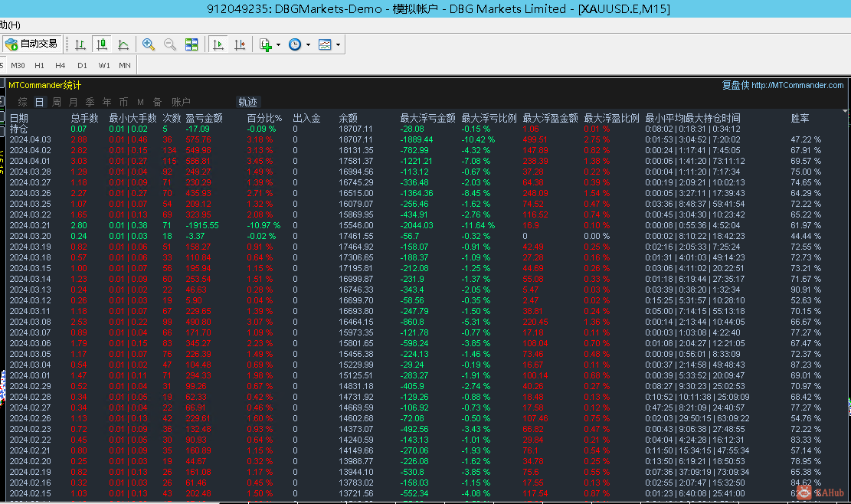Toggle chart shift from right border
The width and height of the screenshot is (851, 504).
[240, 44]
